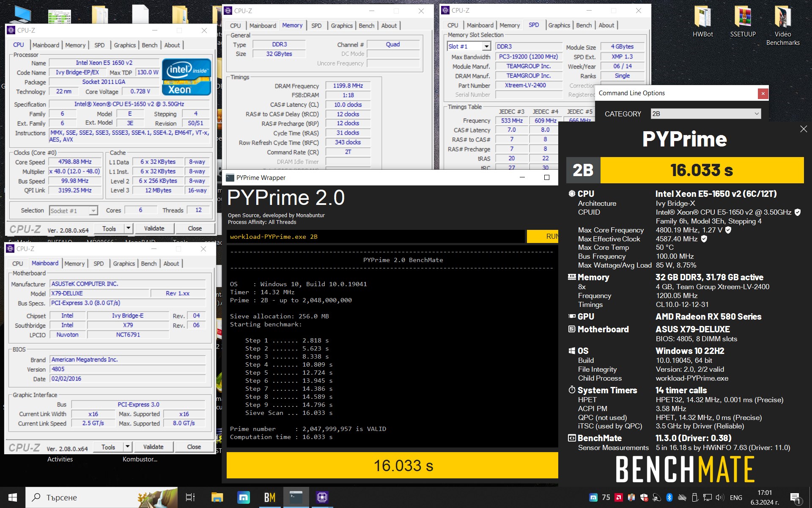Select About tab in CPU-Z SPD window
This screenshot has width=812, height=508.
coord(606,25)
